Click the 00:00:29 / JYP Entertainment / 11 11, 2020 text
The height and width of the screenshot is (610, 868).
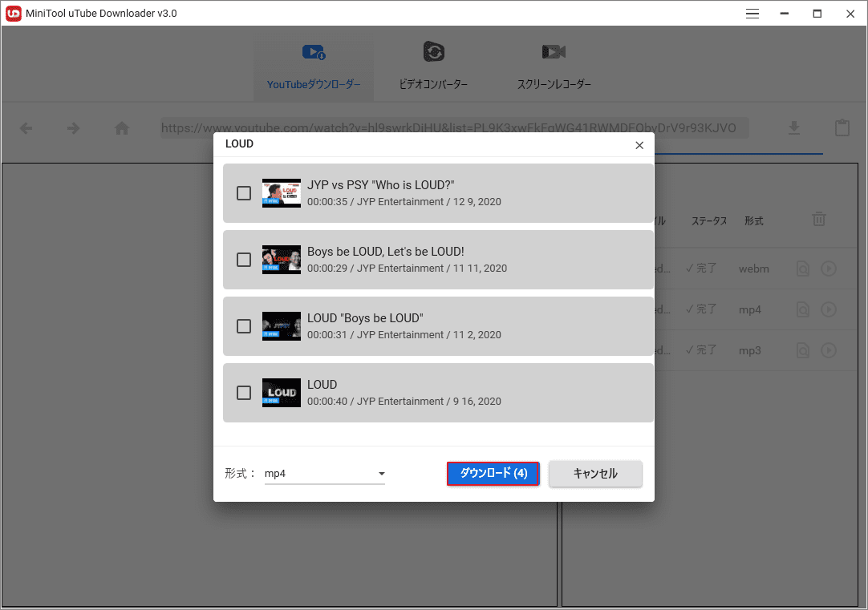(407, 269)
